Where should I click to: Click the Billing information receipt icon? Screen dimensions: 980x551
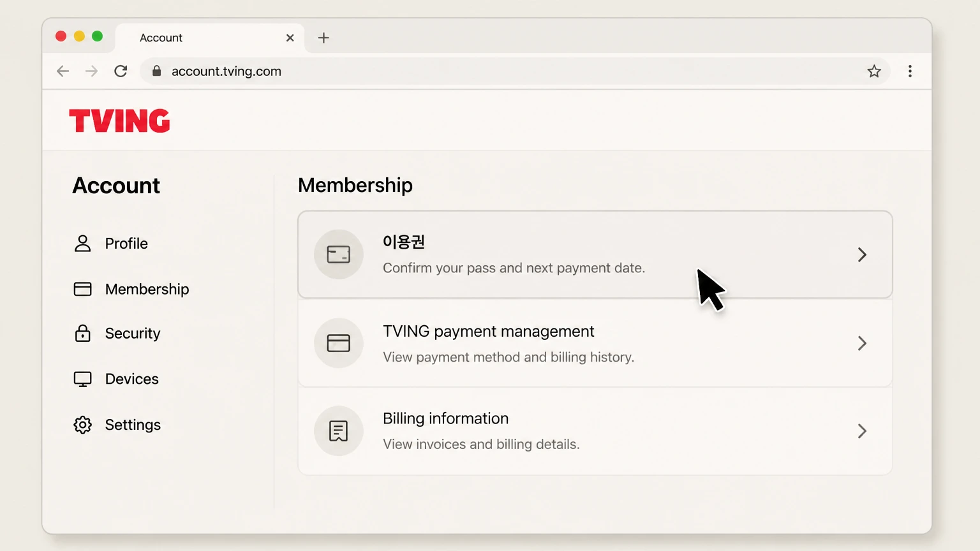[x=339, y=431]
